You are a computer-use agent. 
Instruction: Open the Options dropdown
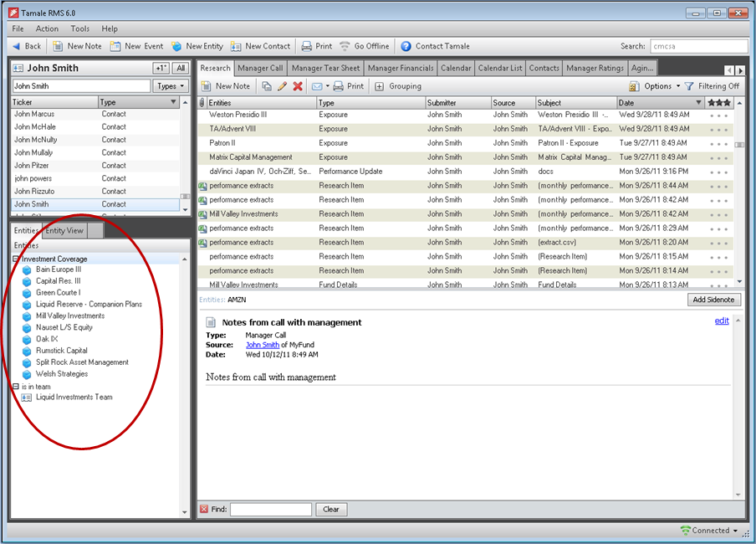(654, 86)
